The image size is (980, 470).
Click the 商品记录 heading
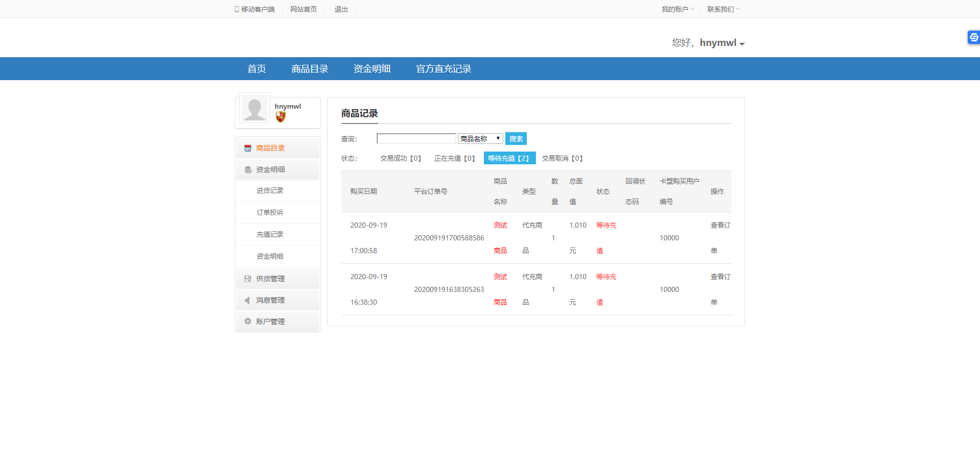(x=359, y=113)
